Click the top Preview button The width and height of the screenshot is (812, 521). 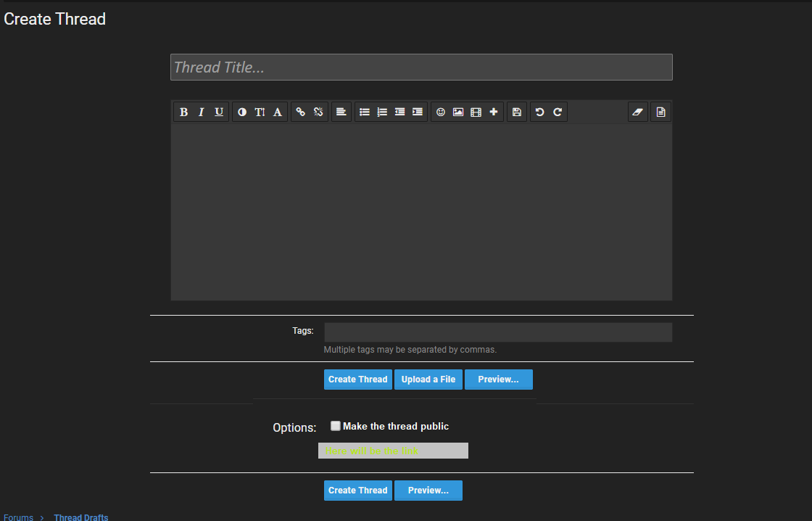499,380
